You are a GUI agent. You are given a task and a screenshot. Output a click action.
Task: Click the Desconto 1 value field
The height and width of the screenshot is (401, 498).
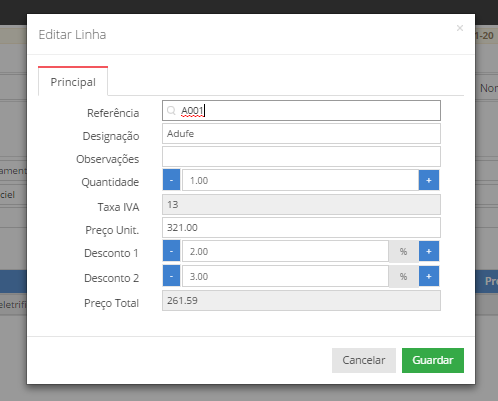click(x=285, y=251)
